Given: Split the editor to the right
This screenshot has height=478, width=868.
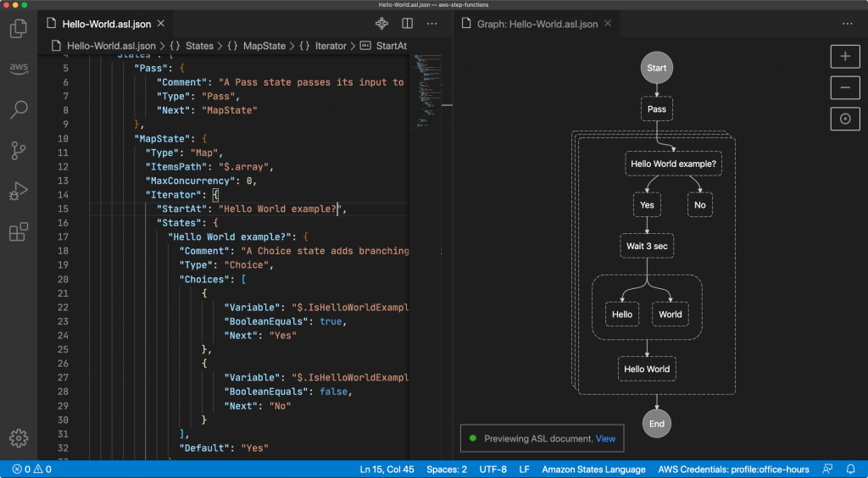Looking at the screenshot, I should pyautogui.click(x=408, y=24).
